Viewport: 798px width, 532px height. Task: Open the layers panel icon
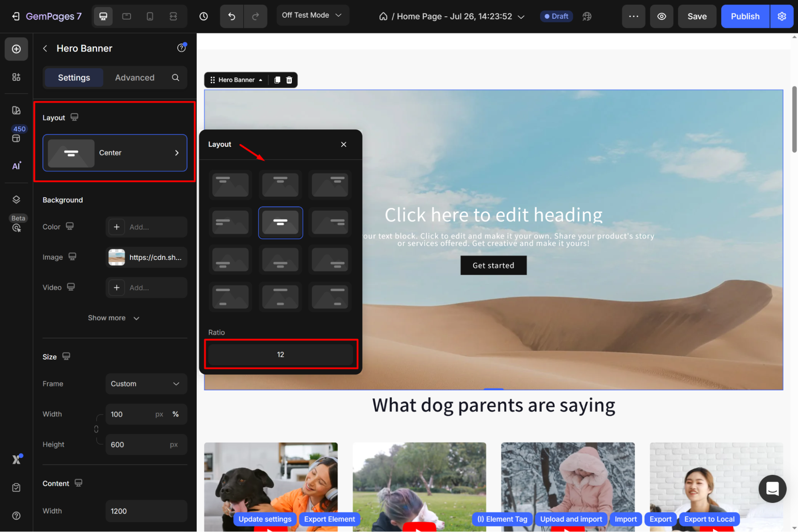pos(16,200)
